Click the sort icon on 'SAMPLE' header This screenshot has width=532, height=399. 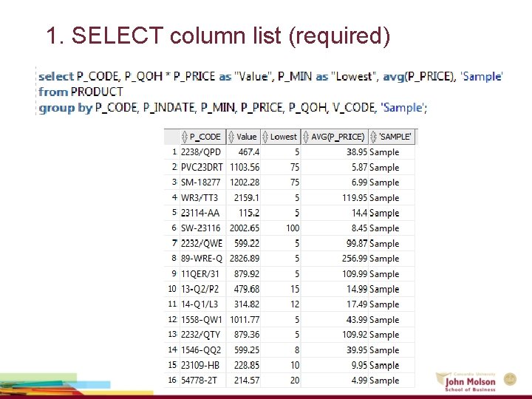(374, 137)
